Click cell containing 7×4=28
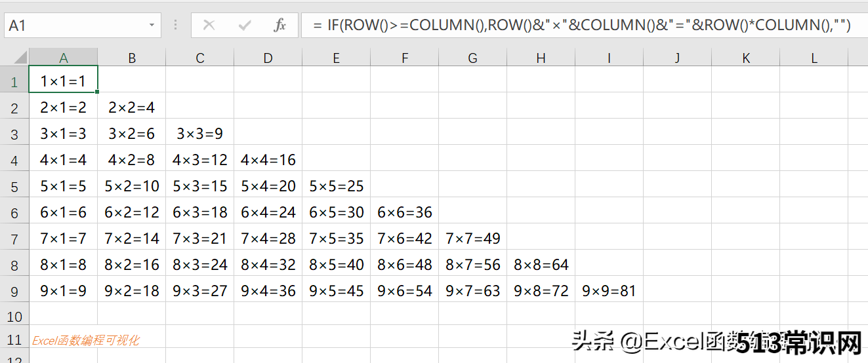This screenshot has width=868, height=363. click(x=268, y=238)
